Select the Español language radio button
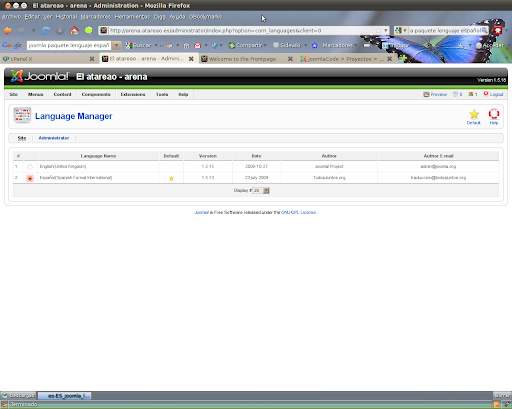 click(x=30, y=178)
